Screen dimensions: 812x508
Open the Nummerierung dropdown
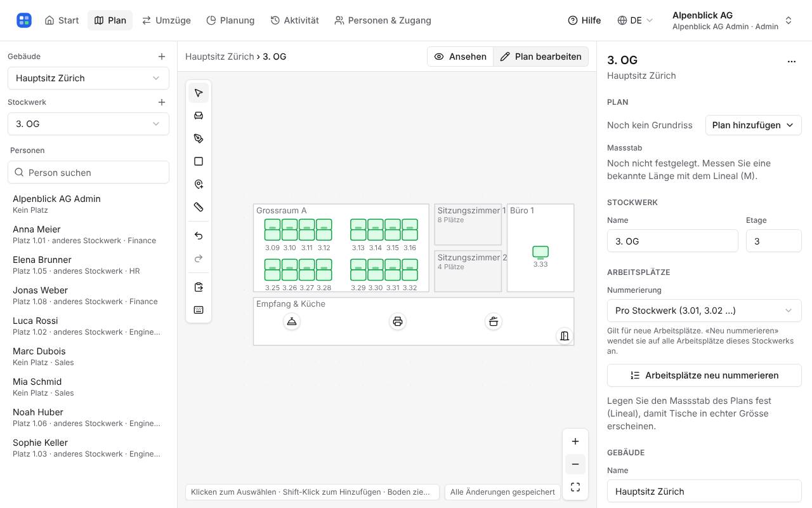point(704,311)
